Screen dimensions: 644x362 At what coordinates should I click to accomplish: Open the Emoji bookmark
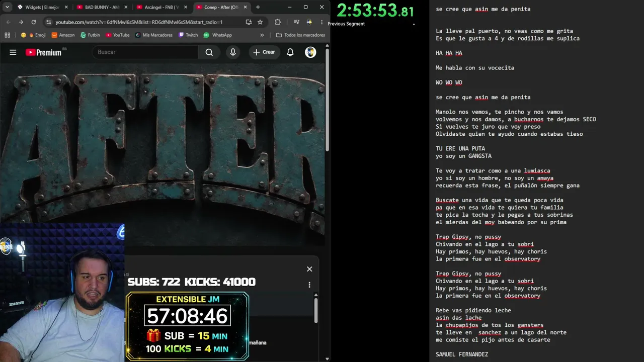pyautogui.click(x=33, y=35)
